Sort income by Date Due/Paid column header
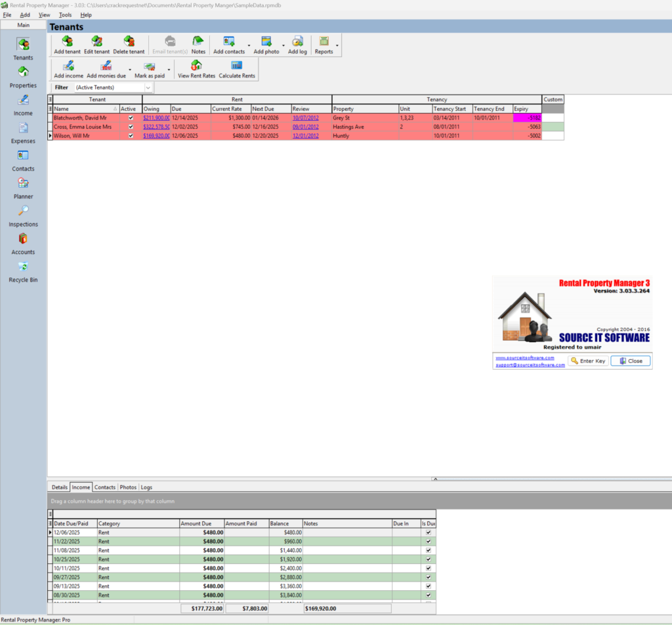The image size is (672, 625). pos(75,523)
